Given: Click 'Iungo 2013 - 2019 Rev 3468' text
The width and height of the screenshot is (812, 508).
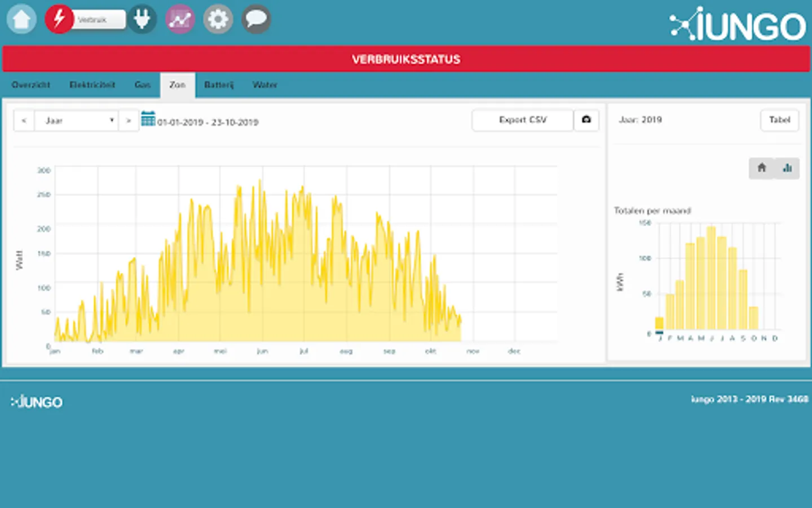Looking at the screenshot, I should [x=749, y=399].
